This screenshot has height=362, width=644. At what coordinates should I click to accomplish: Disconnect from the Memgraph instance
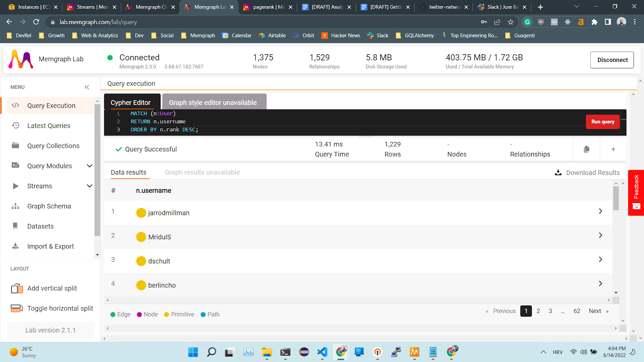pyautogui.click(x=612, y=60)
